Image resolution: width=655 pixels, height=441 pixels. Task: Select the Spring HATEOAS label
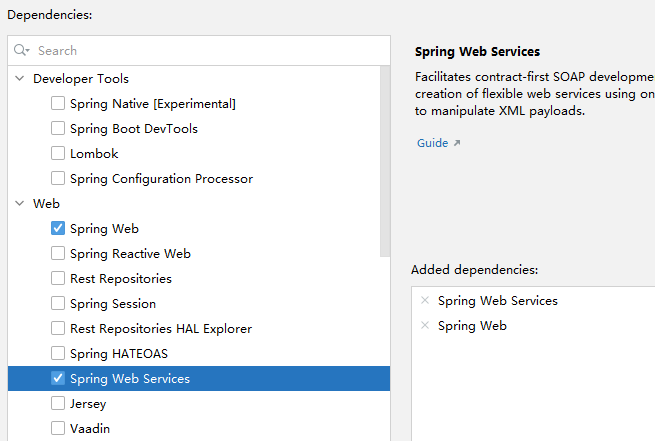119,354
